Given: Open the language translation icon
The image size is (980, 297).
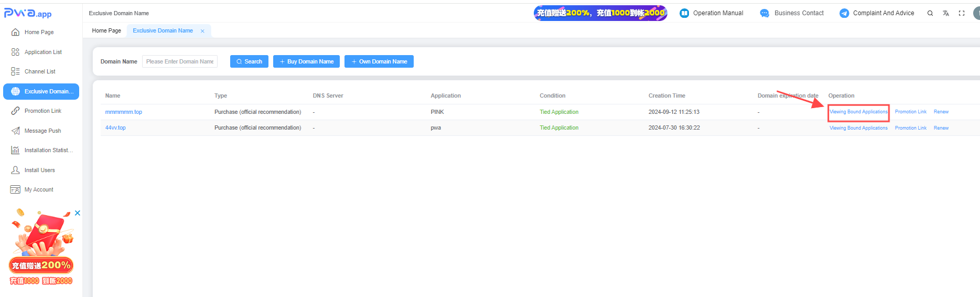Looking at the screenshot, I should pyautogui.click(x=945, y=14).
